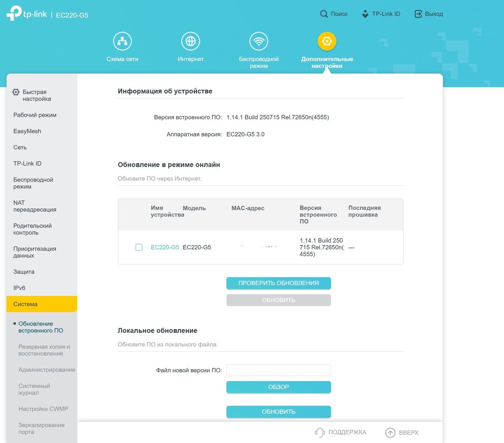The image size is (504, 443).
Task: Open the Интернет globe icon
Action: tap(191, 41)
